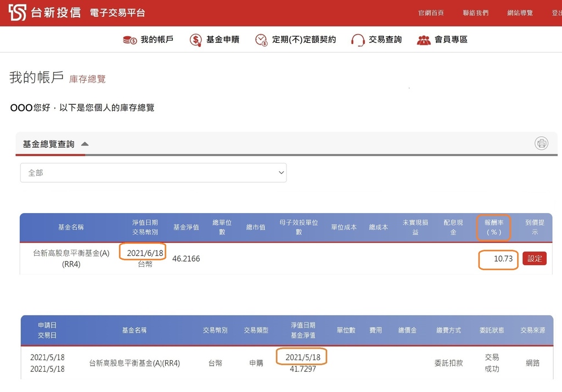Open the 全部 fund filter dropdown

pyautogui.click(x=153, y=172)
